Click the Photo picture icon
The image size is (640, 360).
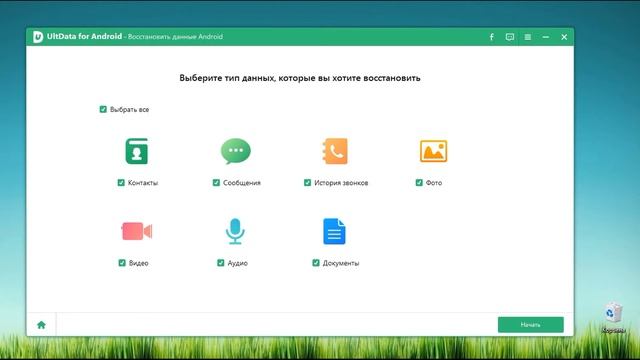433,151
